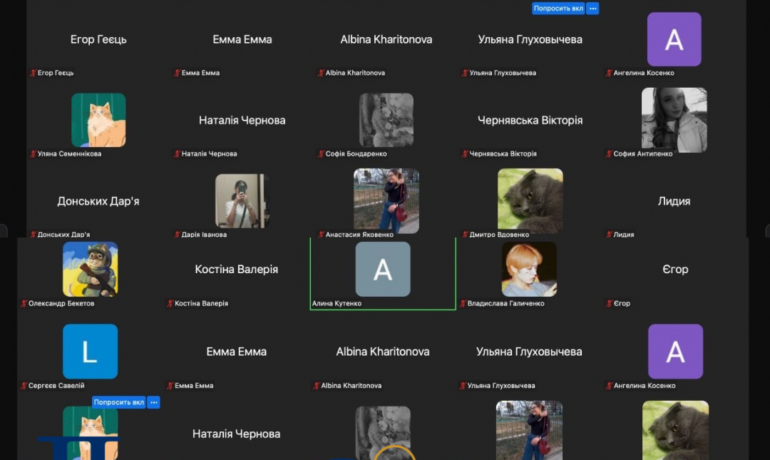The height and width of the screenshot is (460, 770).
Task: Click the blue "L" avatar of Сергеев Савелій
Action: pyautogui.click(x=90, y=351)
